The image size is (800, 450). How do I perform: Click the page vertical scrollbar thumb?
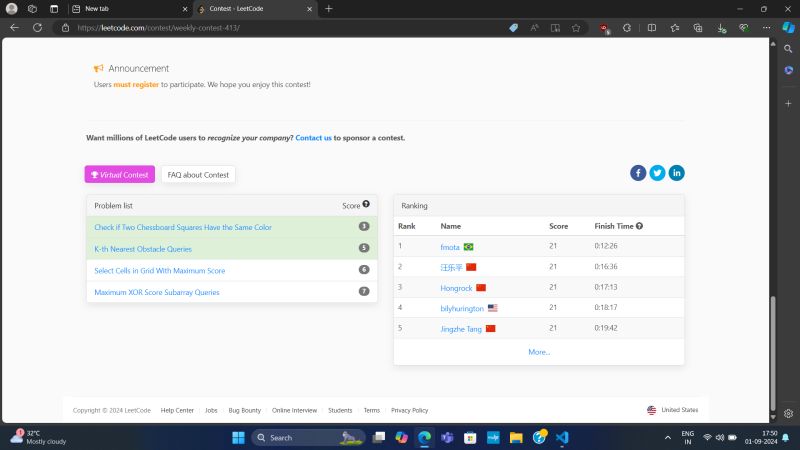click(773, 352)
